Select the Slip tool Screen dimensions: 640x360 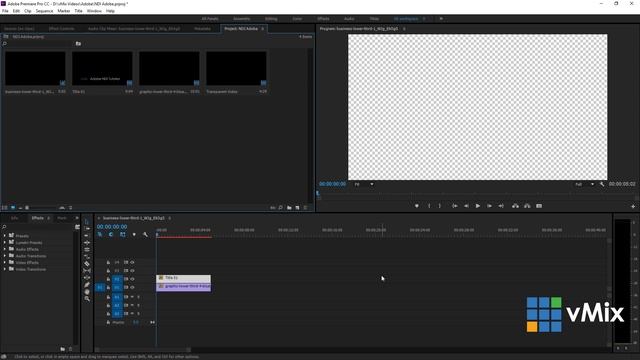click(x=87, y=271)
